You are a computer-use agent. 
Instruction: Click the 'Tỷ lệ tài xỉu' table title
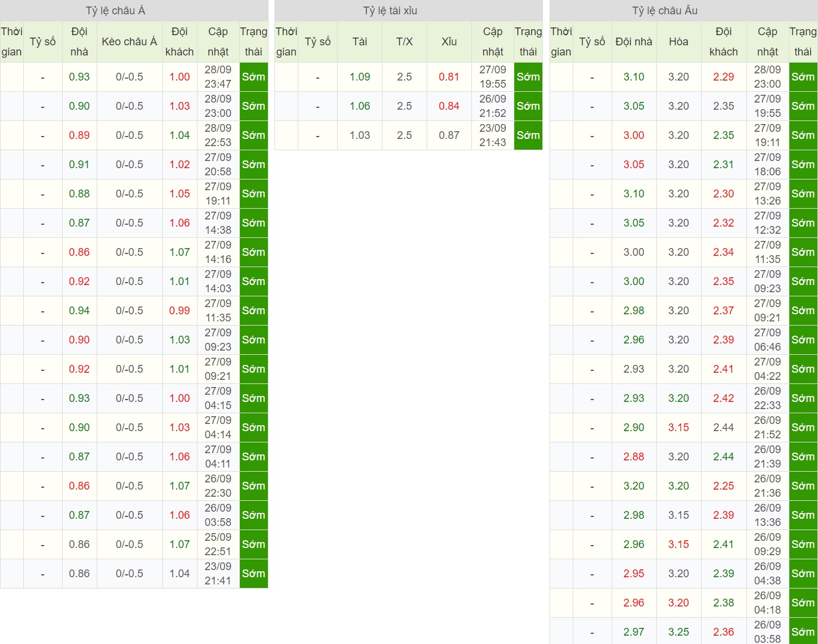[390, 11]
